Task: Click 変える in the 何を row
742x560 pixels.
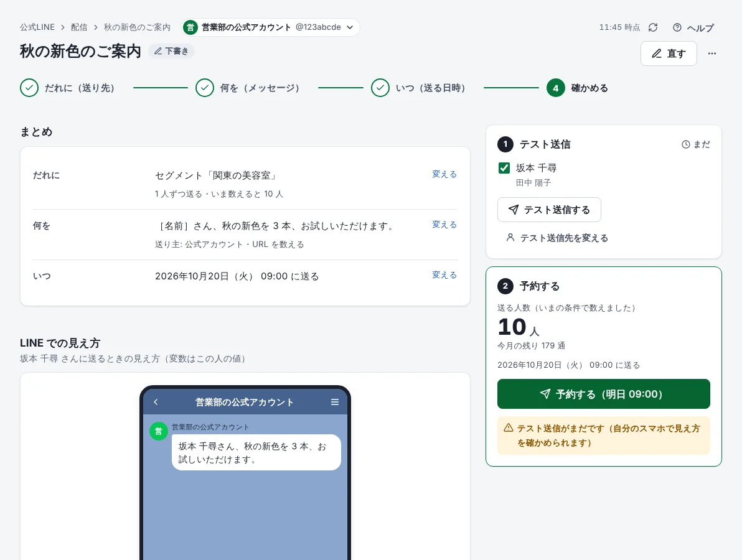Action: pyautogui.click(x=444, y=225)
